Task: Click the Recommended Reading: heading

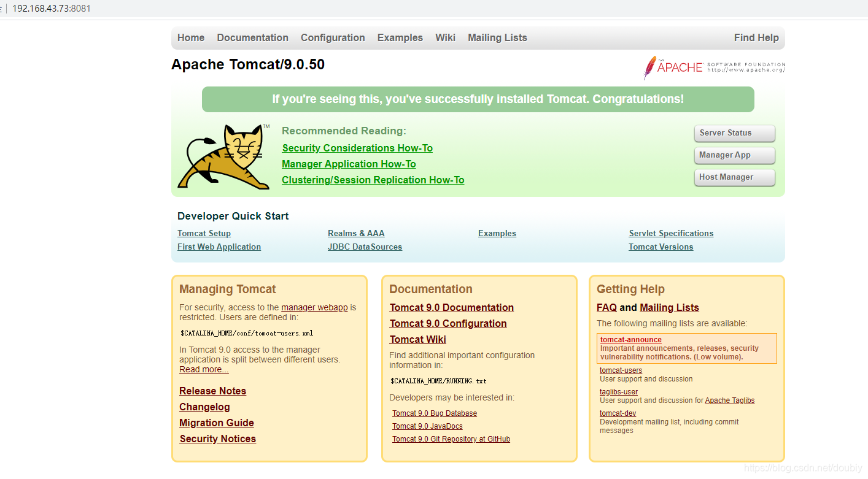Action: (x=344, y=131)
